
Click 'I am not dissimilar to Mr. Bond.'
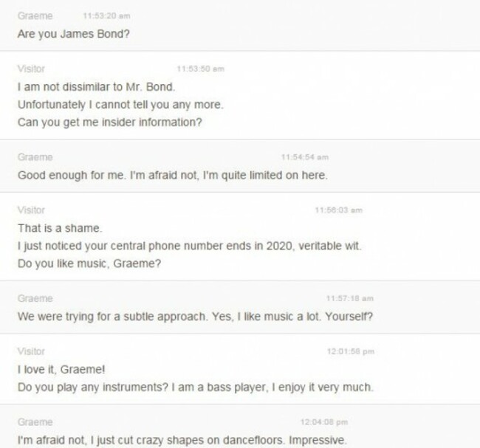click(97, 87)
